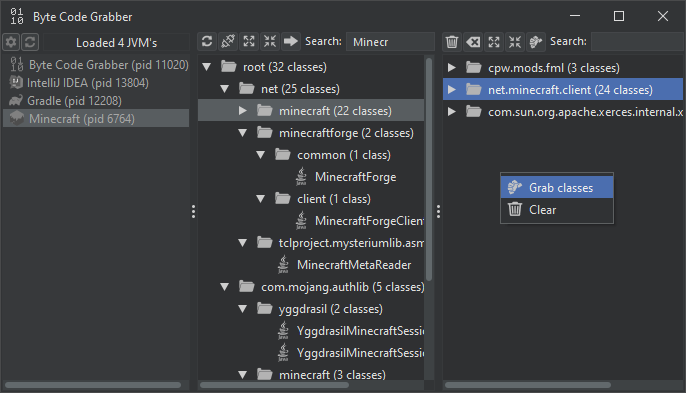This screenshot has height=393, width=686.
Task: Click the MinecraftForgeClient class icon
Action: pos(301,221)
